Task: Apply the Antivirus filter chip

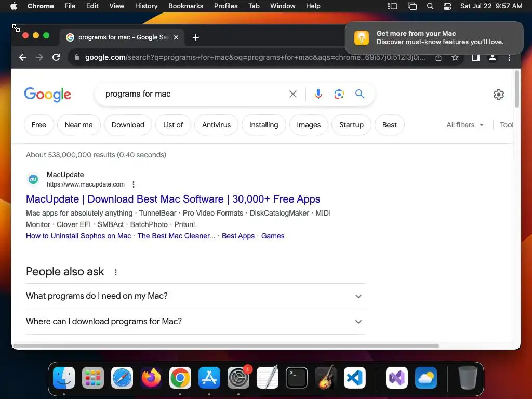Action: pyautogui.click(x=216, y=125)
